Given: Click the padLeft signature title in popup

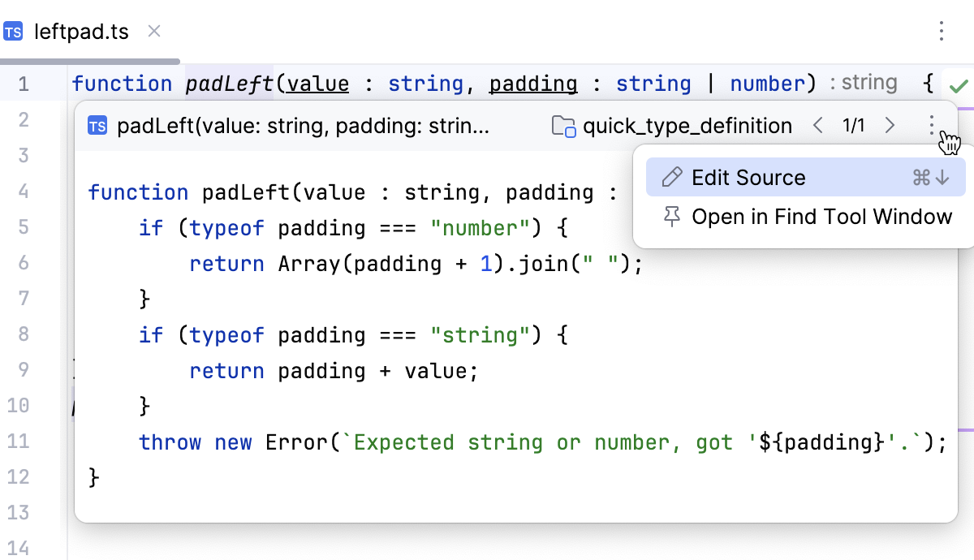Looking at the screenshot, I should pyautogui.click(x=303, y=126).
